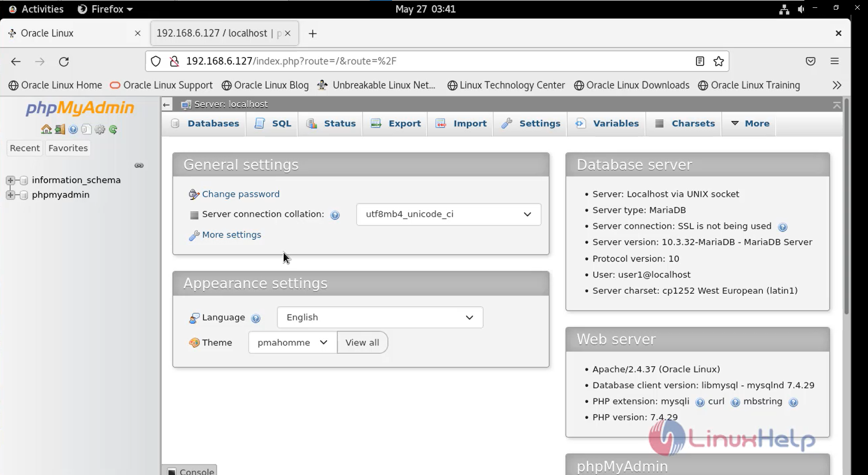
Task: Click the phpmyadmin database cylinder icon
Action: (x=24, y=195)
